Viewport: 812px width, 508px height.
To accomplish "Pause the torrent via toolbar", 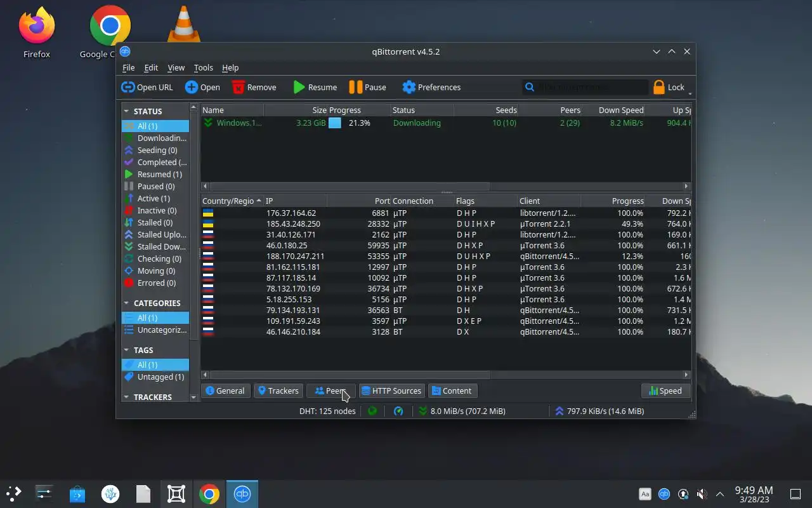I will (367, 87).
